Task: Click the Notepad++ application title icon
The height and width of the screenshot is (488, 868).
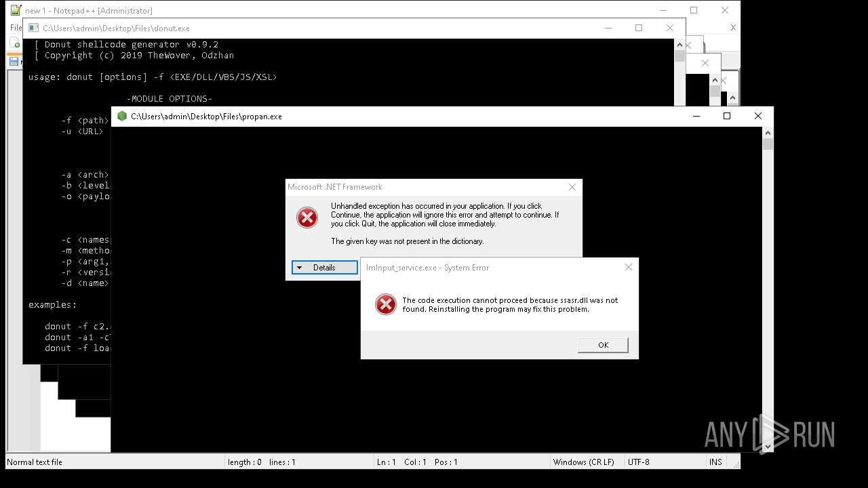Action: point(16,10)
